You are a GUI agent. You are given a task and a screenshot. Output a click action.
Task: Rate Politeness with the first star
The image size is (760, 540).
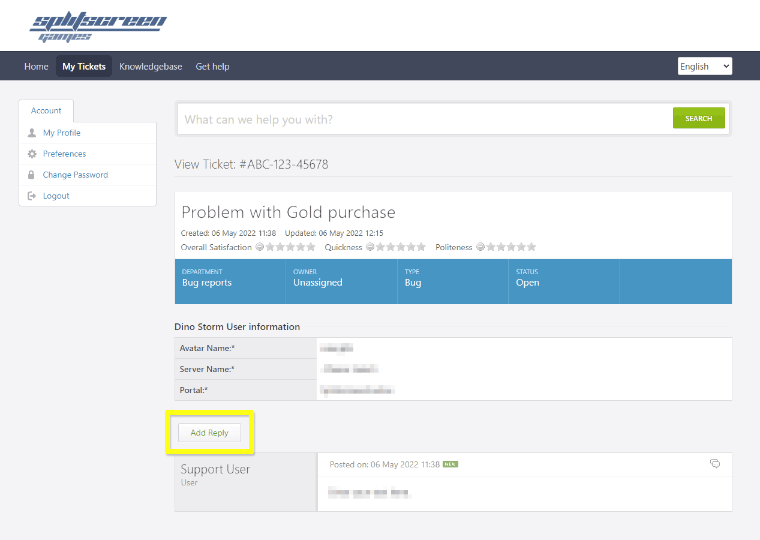click(x=491, y=247)
